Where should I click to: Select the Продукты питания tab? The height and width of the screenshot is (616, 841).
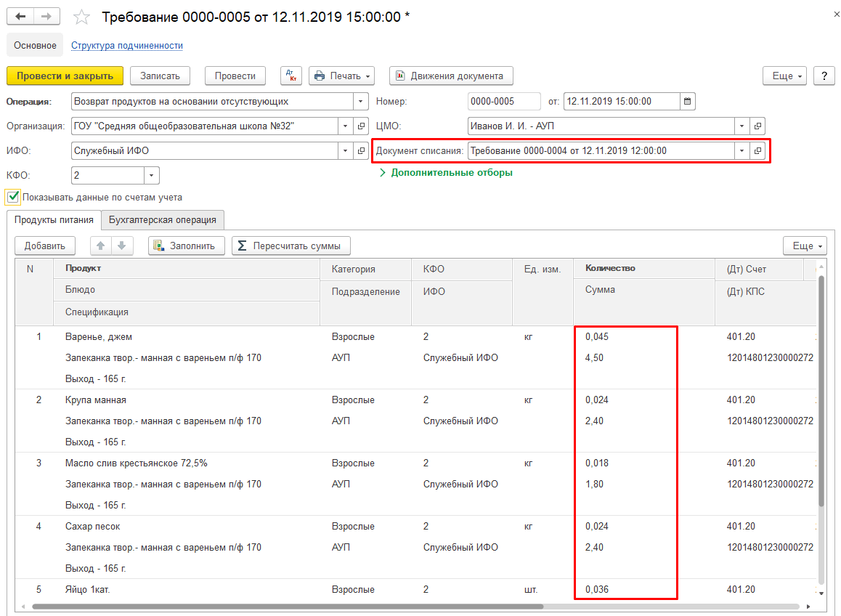pos(54,220)
